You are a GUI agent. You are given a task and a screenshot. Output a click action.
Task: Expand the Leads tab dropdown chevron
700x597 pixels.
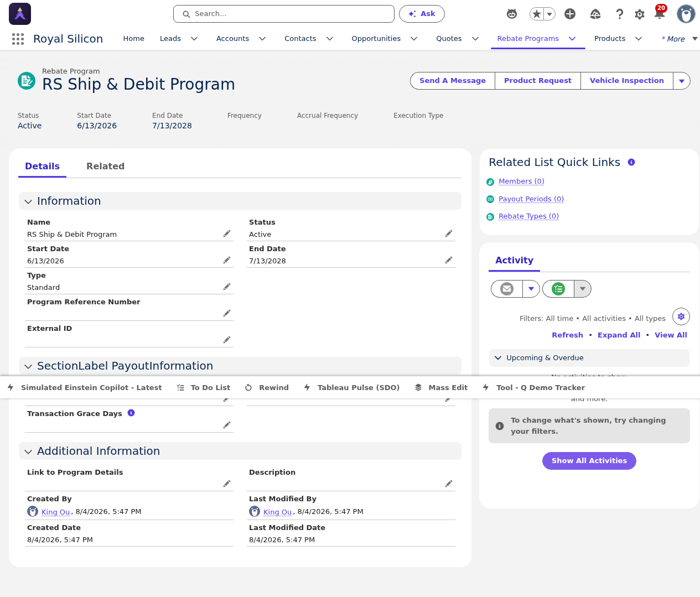pyautogui.click(x=194, y=39)
